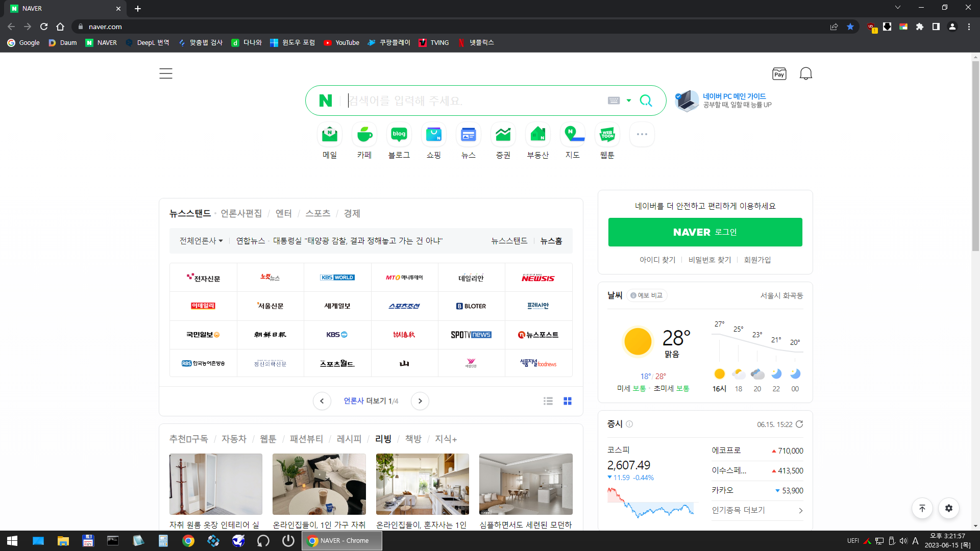
Task: Open KBS WORLD press logo
Action: (x=337, y=278)
